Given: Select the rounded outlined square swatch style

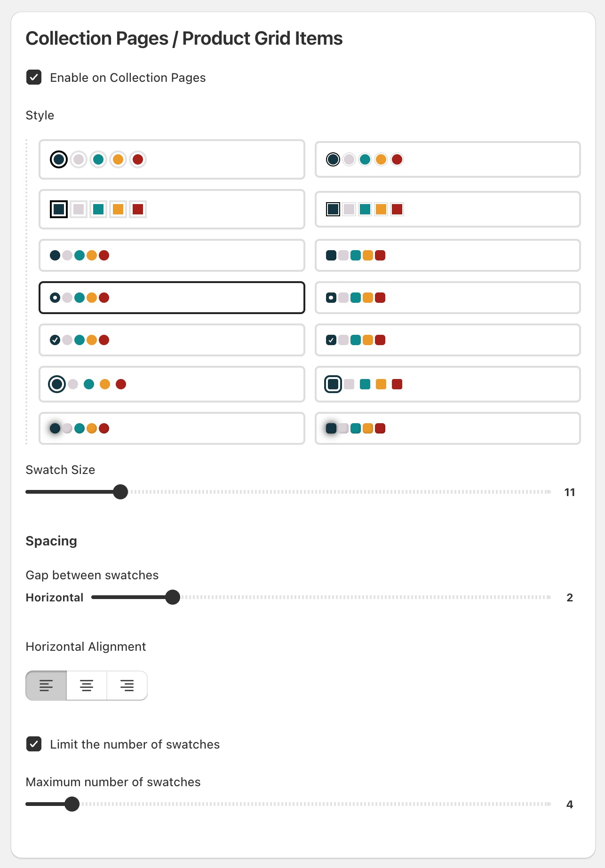Looking at the screenshot, I should 447,384.
